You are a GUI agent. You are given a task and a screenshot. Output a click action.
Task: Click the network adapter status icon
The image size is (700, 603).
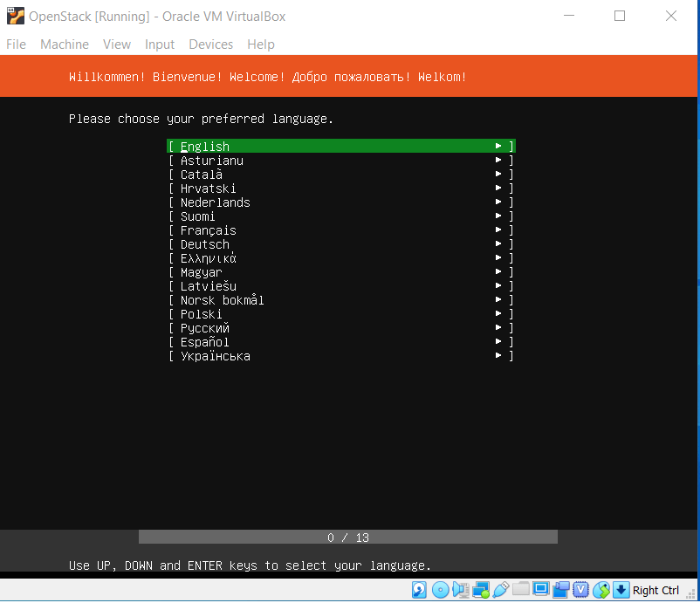480,590
